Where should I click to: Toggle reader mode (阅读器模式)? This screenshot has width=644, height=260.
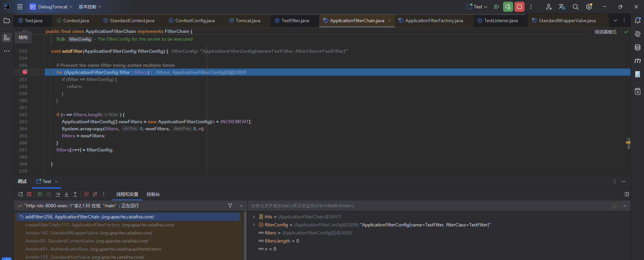605,32
